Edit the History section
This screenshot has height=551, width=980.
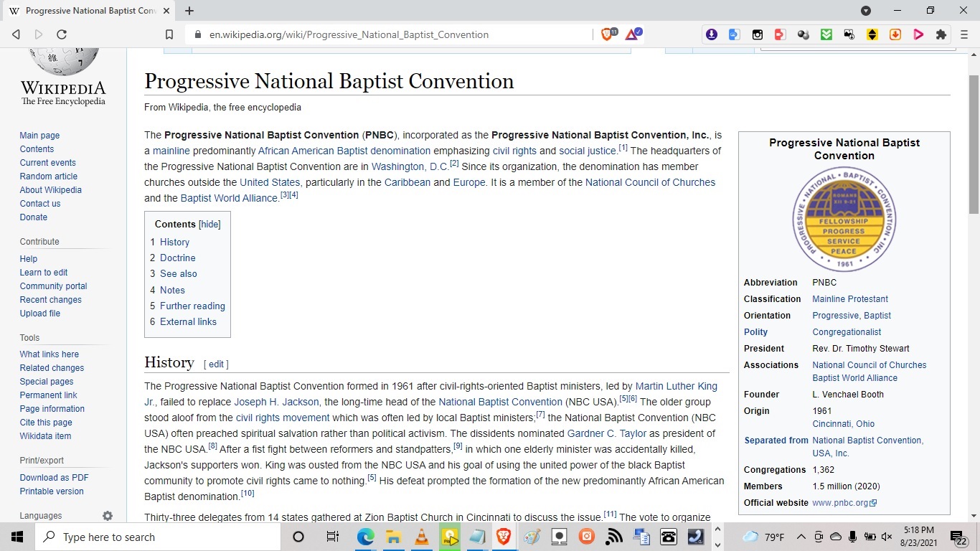[x=216, y=364]
